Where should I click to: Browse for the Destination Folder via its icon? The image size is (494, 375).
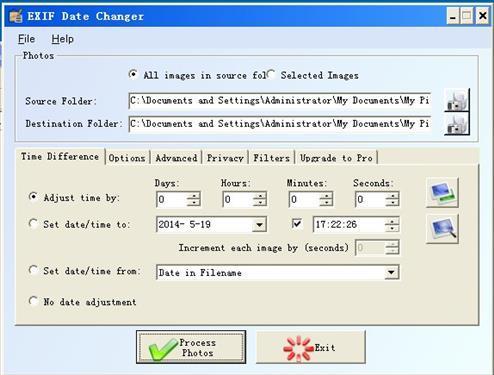[x=457, y=124]
